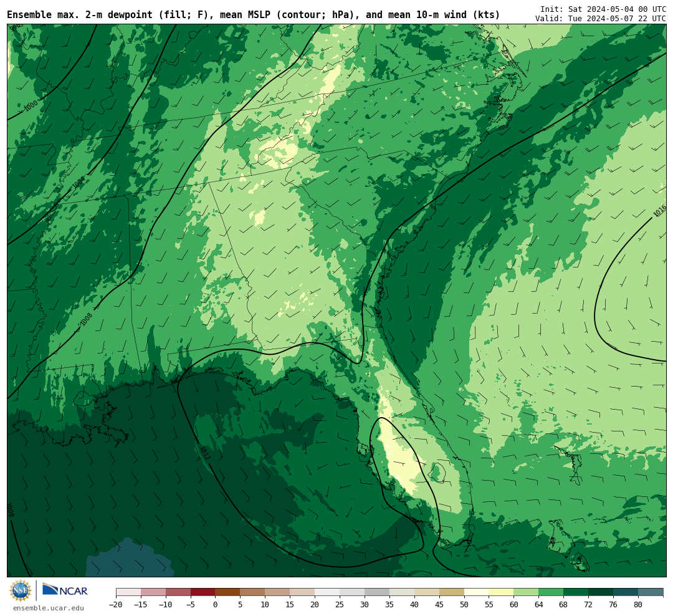Click the Init: Sat 2024-05-04 00 UTC text
The width and height of the screenshot is (673, 616).
[603, 9]
